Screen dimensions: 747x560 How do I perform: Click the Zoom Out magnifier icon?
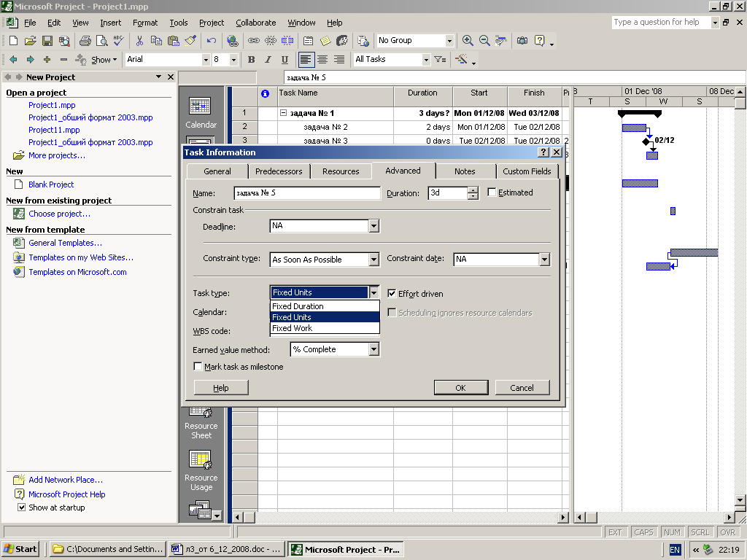484,41
